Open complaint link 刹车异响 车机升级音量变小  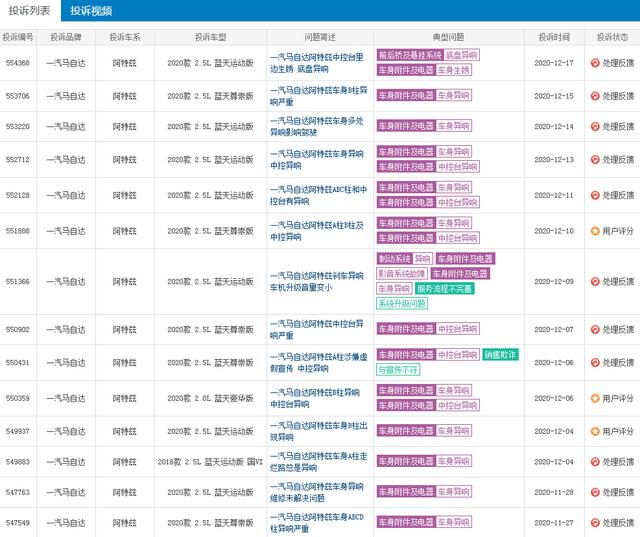317,282
